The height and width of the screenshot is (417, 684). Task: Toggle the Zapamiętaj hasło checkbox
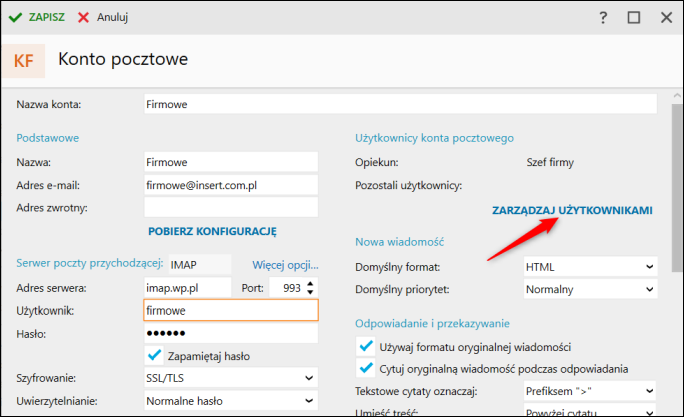(154, 355)
